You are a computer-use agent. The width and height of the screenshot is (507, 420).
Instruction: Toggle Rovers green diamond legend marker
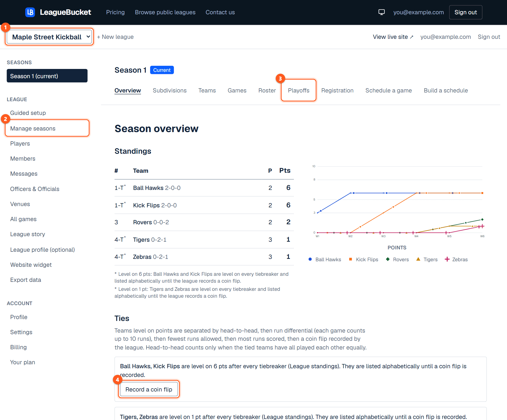coord(388,259)
